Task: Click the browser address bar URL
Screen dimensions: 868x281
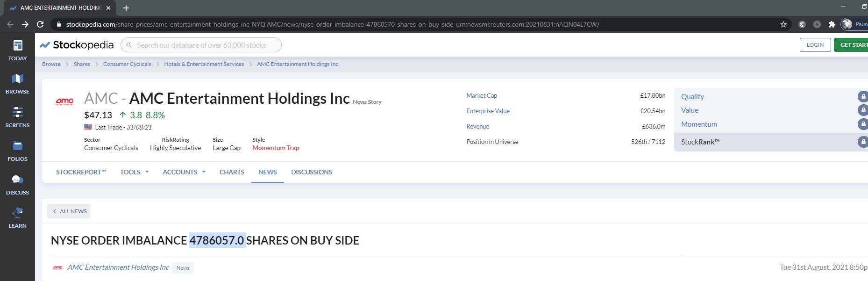Action: point(333,24)
